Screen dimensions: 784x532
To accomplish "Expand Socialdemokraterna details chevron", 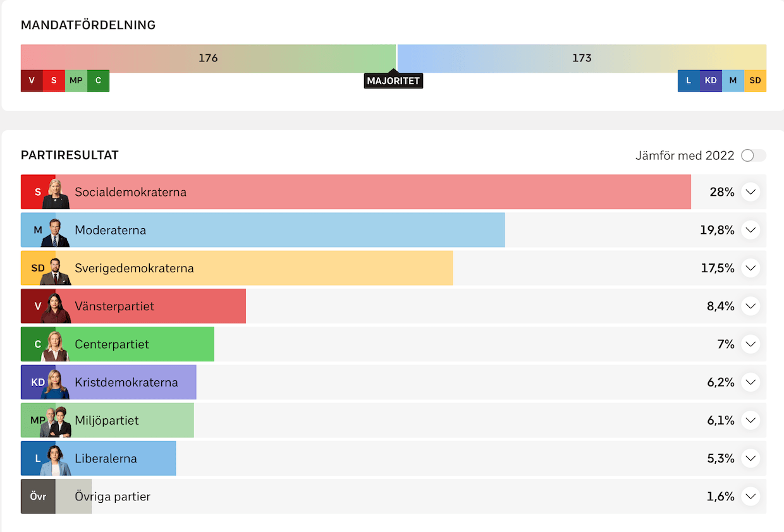I will (750, 192).
